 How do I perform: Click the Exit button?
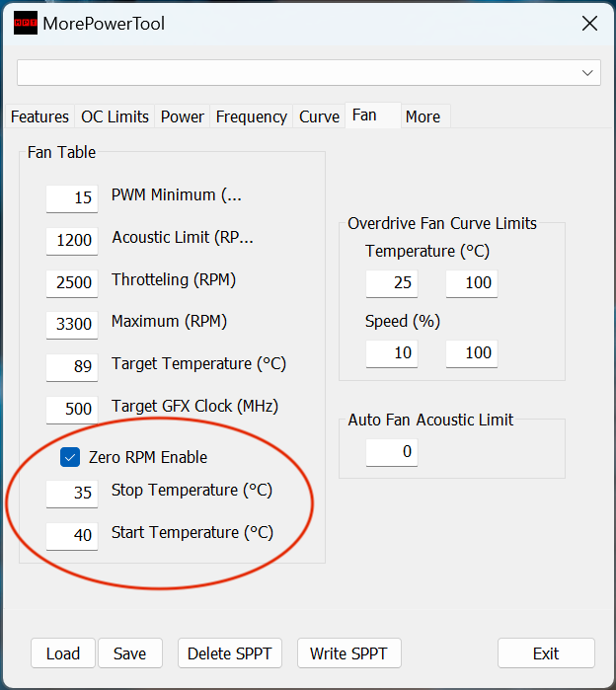(x=546, y=653)
